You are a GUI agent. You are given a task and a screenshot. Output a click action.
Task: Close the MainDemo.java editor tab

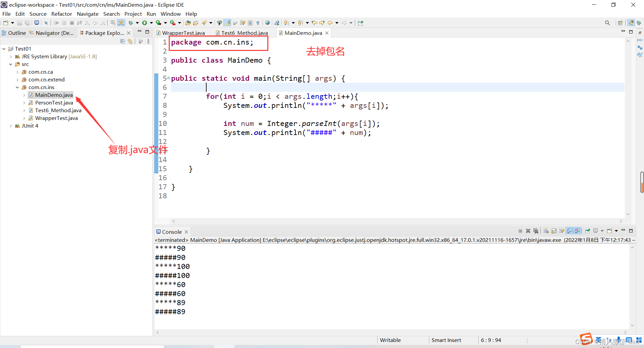(x=327, y=33)
